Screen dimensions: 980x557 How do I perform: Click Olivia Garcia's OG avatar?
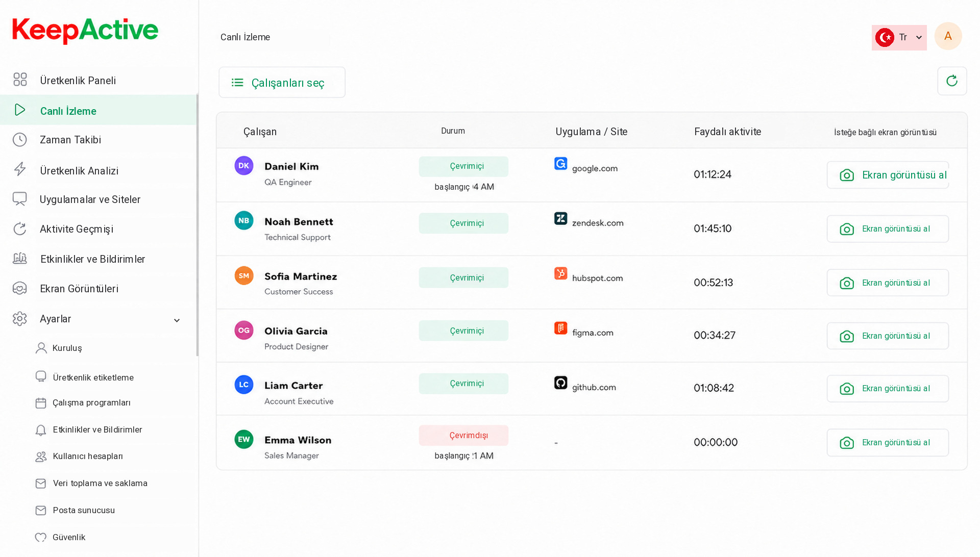(244, 330)
